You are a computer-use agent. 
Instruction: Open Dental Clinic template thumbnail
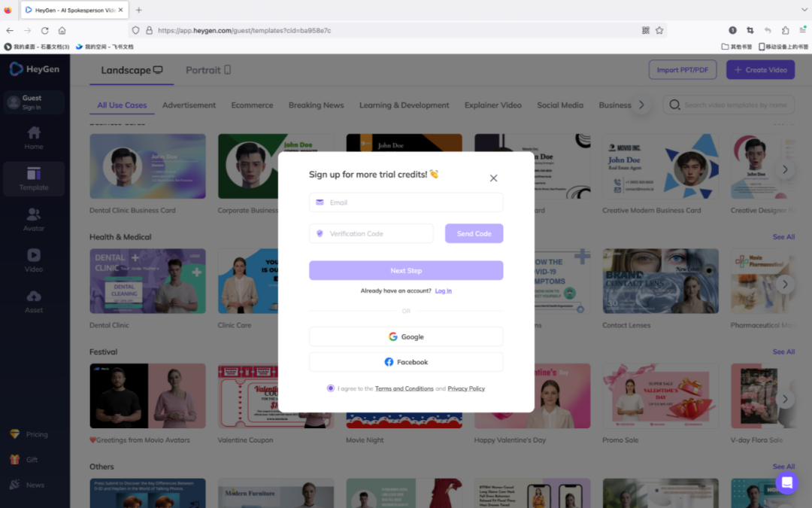(x=147, y=281)
